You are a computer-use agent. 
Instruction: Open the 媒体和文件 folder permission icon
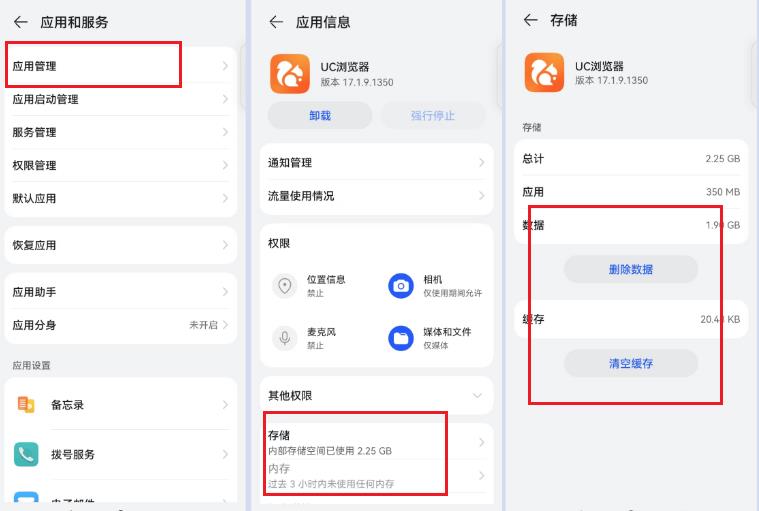point(401,338)
